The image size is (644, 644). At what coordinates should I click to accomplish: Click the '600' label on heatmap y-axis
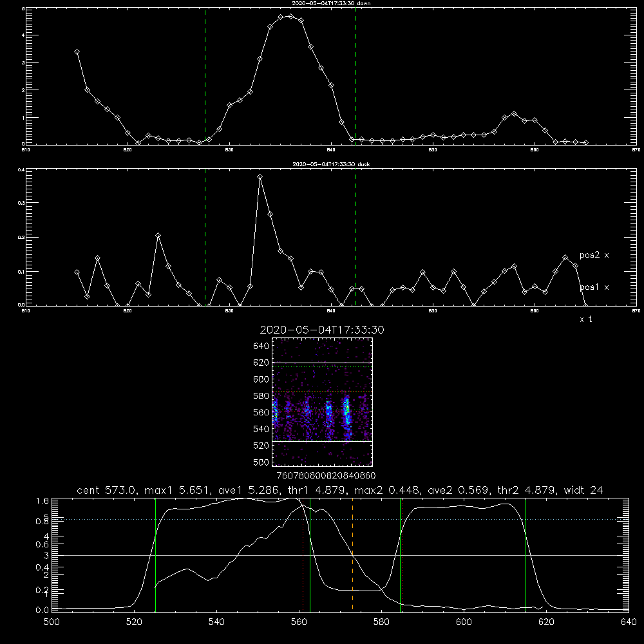coord(261,379)
